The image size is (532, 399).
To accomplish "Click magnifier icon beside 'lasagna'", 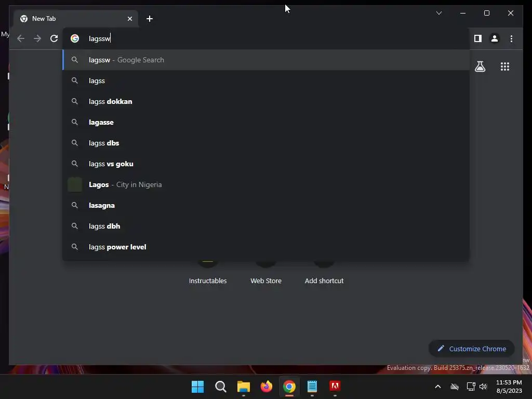I will (x=75, y=205).
